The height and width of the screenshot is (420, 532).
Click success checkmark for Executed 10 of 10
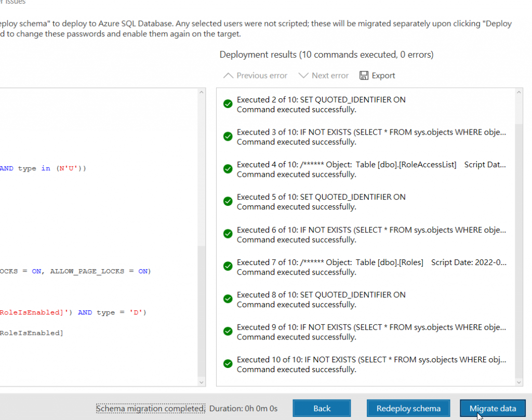point(228,364)
